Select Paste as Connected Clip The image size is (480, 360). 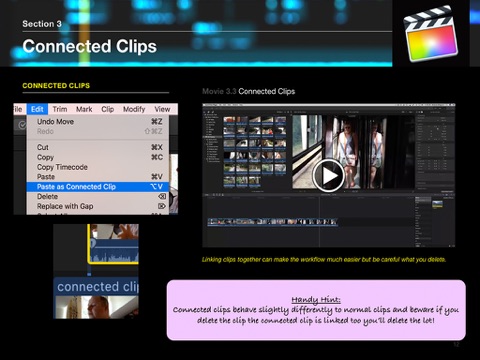pos(98,187)
